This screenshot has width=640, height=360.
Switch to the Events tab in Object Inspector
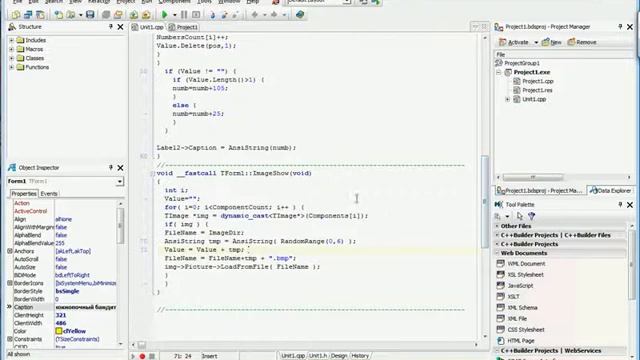pyautogui.click(x=49, y=194)
